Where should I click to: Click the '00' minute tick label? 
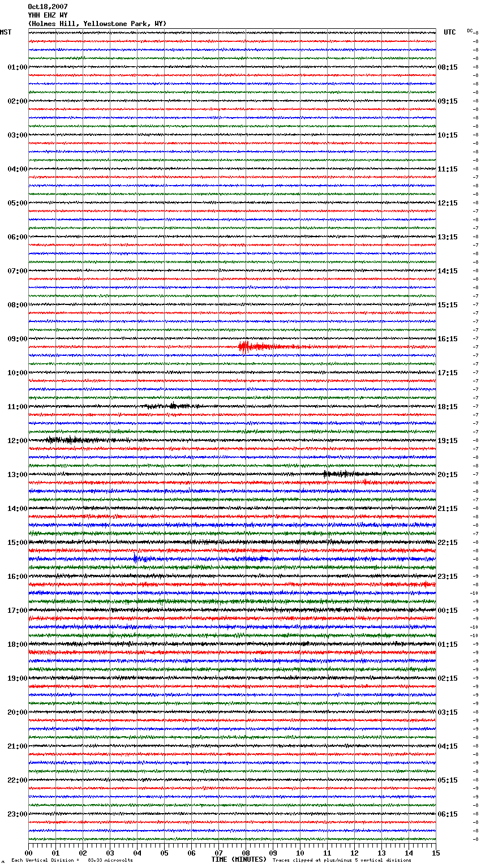28,853
